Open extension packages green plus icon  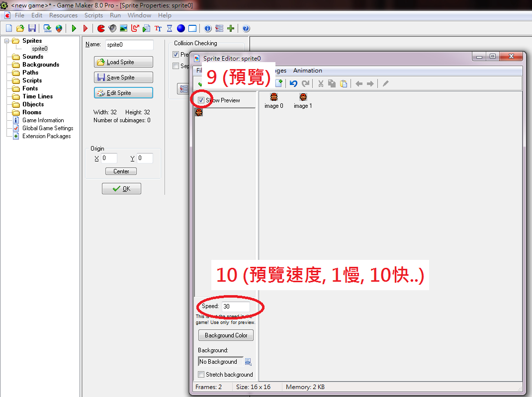[231, 28]
